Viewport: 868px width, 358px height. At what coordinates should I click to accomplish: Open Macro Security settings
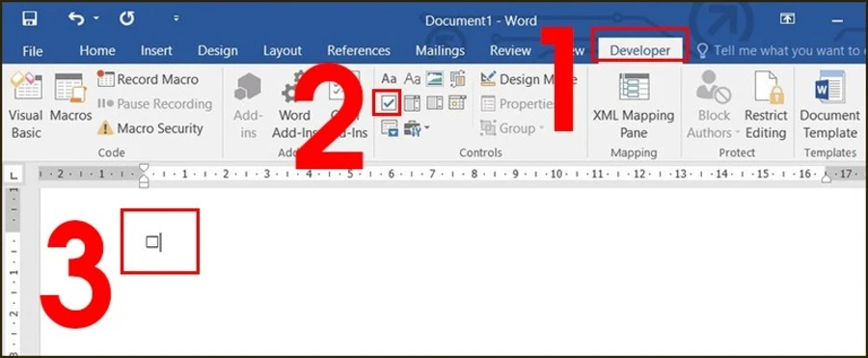point(150,128)
